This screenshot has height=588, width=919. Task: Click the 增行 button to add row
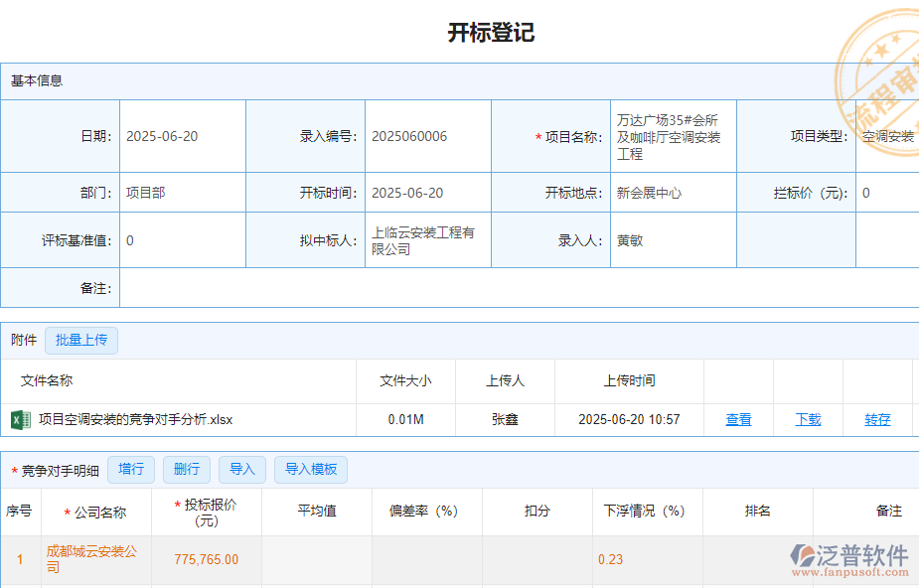(131, 470)
